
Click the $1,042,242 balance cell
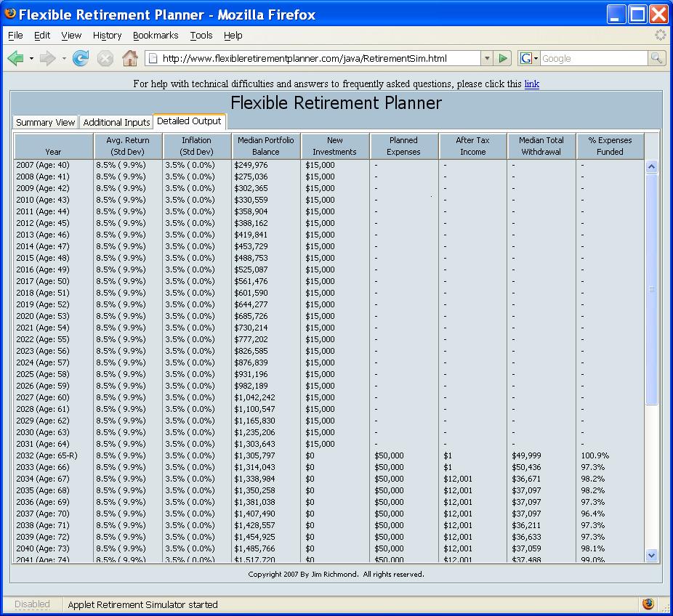coord(254,397)
